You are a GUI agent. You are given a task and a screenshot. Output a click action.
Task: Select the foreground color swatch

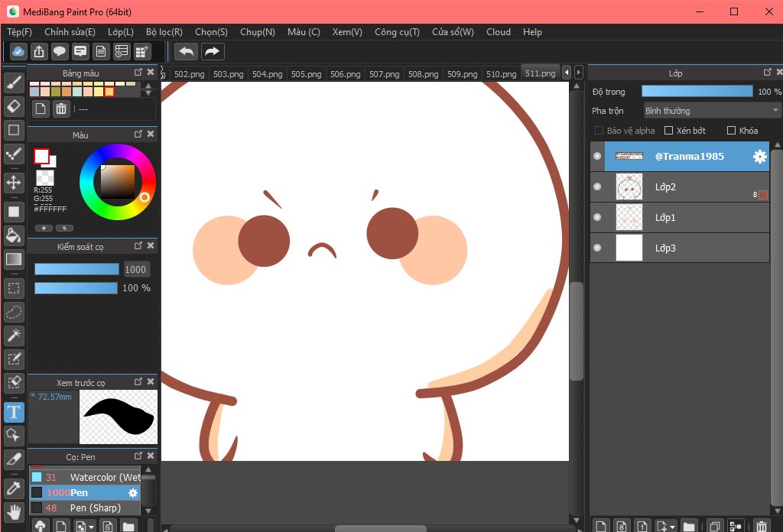[41, 156]
